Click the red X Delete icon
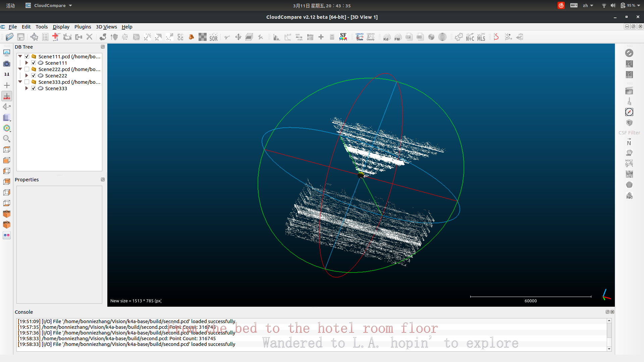The image size is (644, 362). click(89, 37)
